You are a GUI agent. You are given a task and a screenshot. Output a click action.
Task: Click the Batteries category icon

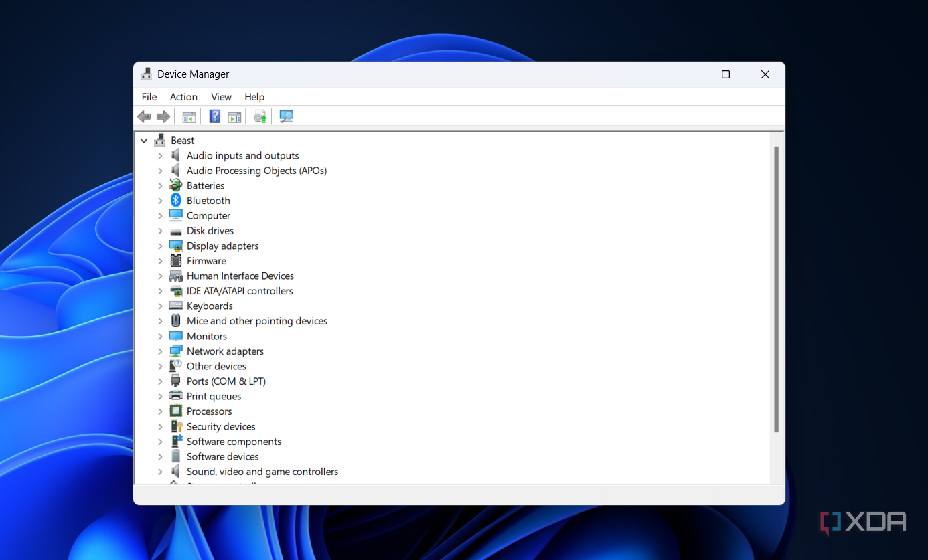coord(176,185)
